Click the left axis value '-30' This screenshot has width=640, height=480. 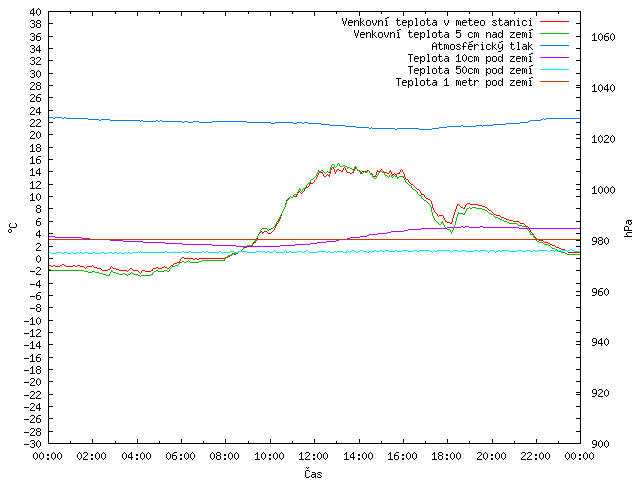33,444
